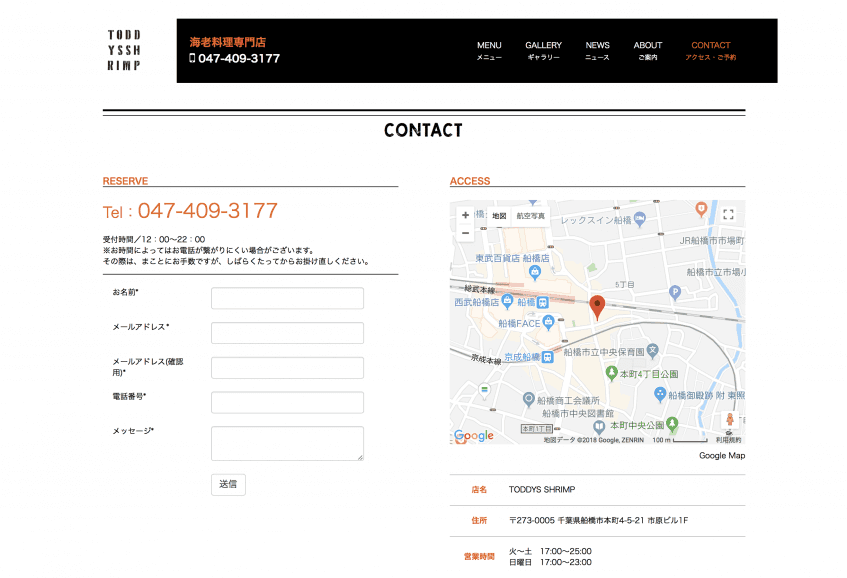Click the 受付時間 12:00〜22:00 text
This screenshot has height=578, width=847.
tap(154, 239)
